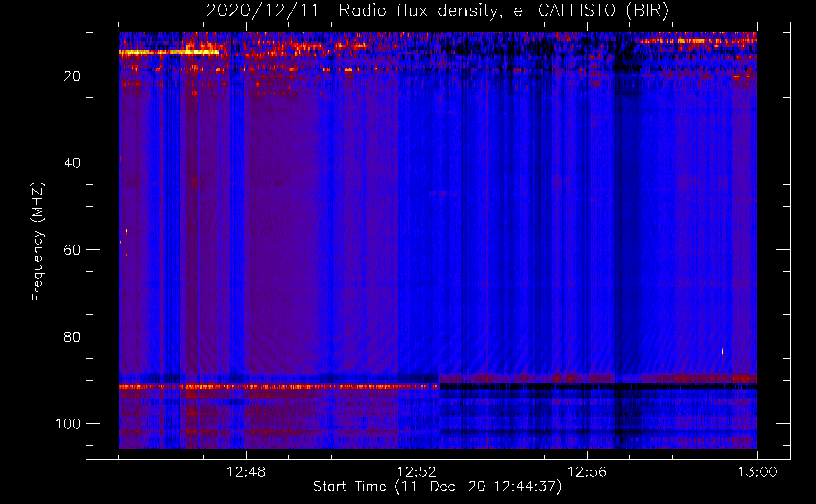Click the 40 MHz frequency tick label
The image size is (816, 504).
point(73,163)
